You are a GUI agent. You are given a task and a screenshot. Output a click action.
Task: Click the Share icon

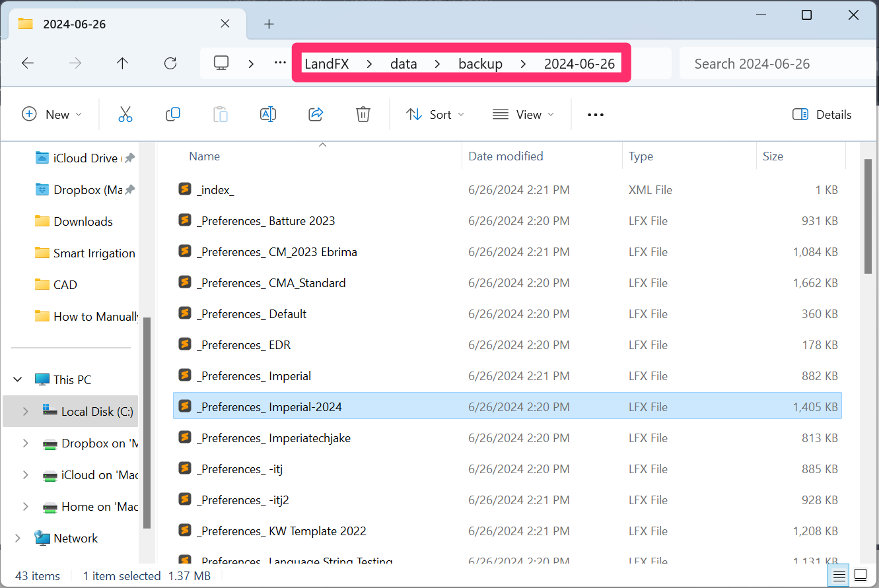coord(316,114)
